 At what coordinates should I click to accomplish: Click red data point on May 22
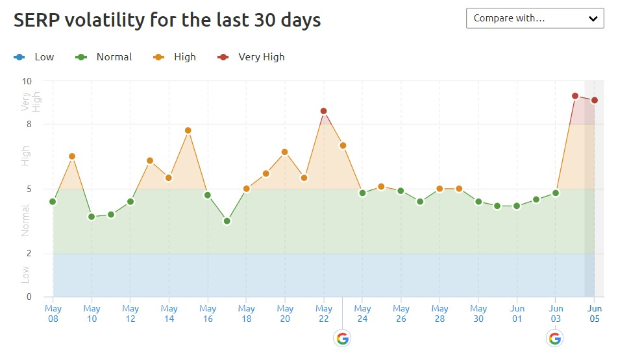(x=323, y=111)
